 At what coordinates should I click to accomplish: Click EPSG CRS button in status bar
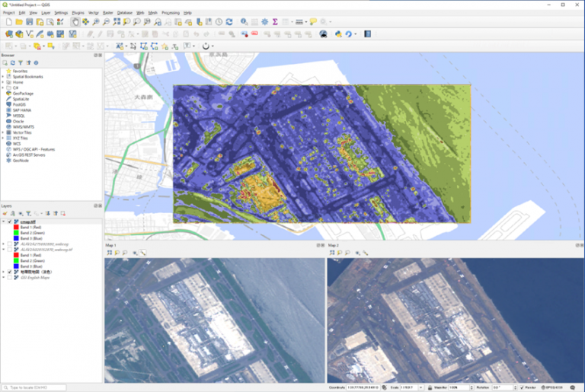[551, 387]
